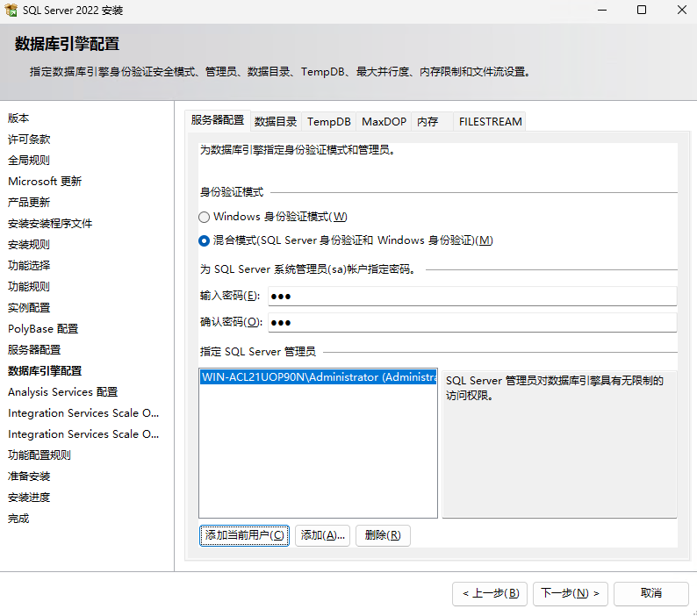Image resolution: width=697 pixels, height=616 pixels.
Task: Click 版本 in the step list
Action: 18,118
